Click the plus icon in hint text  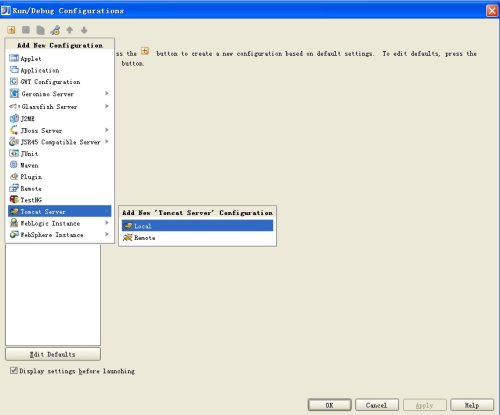point(145,51)
